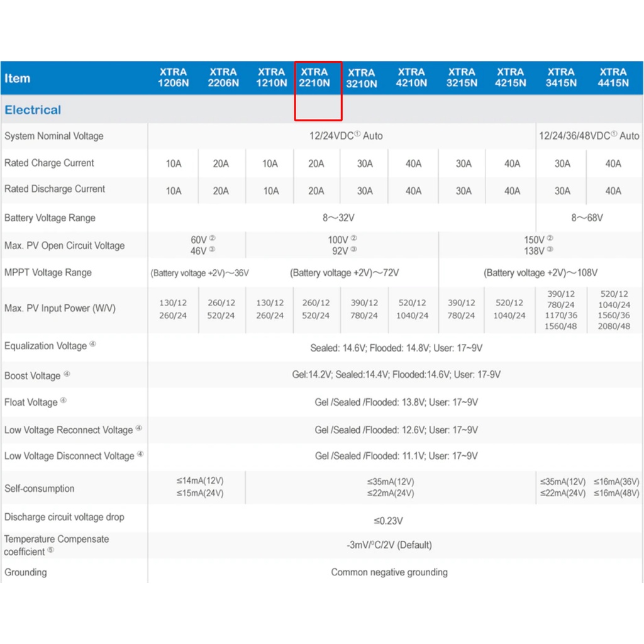Select the "Boost Voltage" row label
The image size is (644, 644).
click(37, 375)
